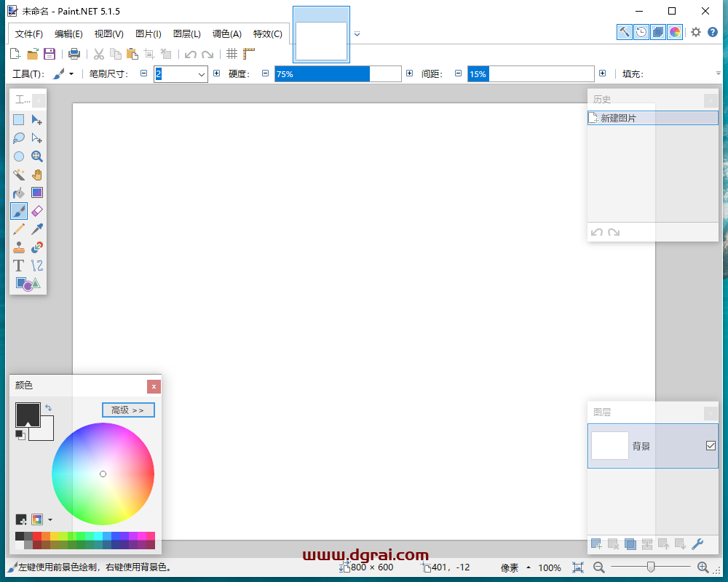
Task: Toggle the Layers window button
Action: pyautogui.click(x=658, y=32)
